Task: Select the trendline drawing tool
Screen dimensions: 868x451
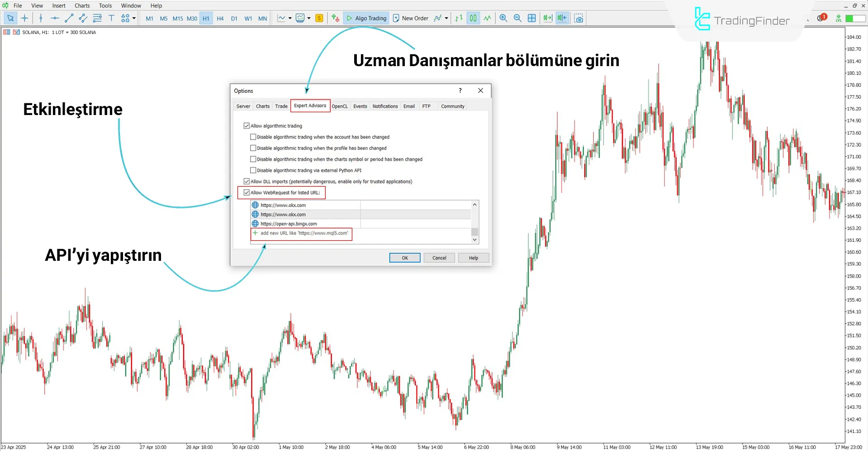Action: [x=69, y=18]
